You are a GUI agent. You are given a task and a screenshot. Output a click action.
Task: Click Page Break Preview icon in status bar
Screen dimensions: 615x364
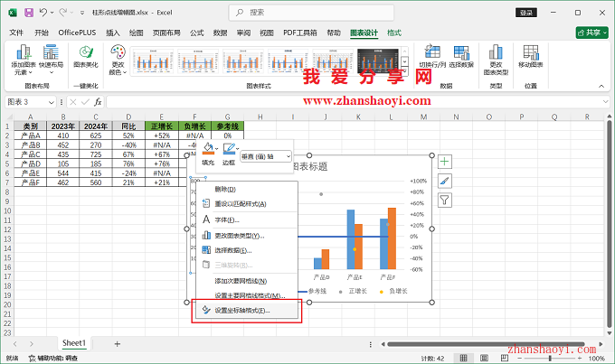point(505,358)
